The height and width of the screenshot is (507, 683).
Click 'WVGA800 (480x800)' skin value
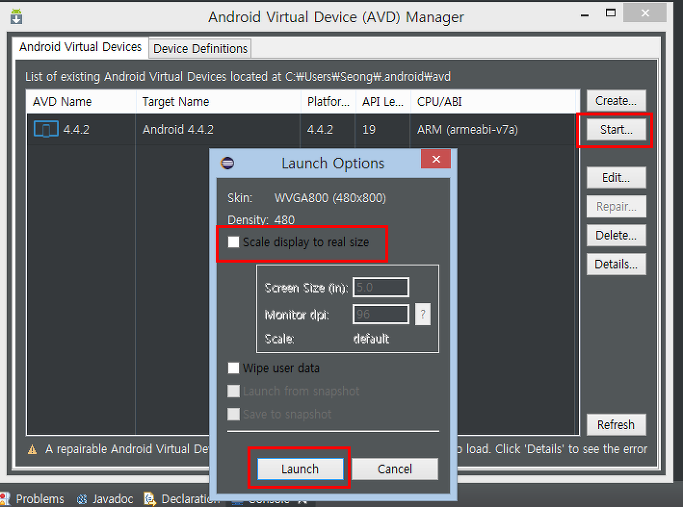click(330, 198)
